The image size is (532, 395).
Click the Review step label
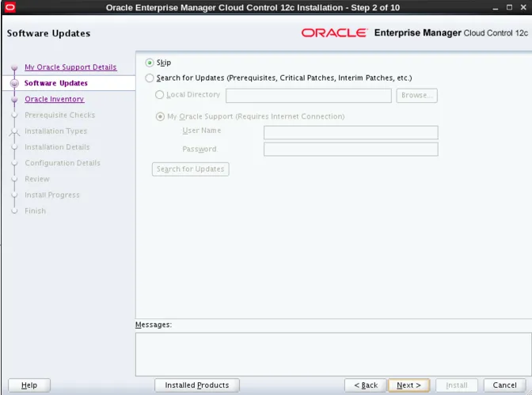coord(37,179)
